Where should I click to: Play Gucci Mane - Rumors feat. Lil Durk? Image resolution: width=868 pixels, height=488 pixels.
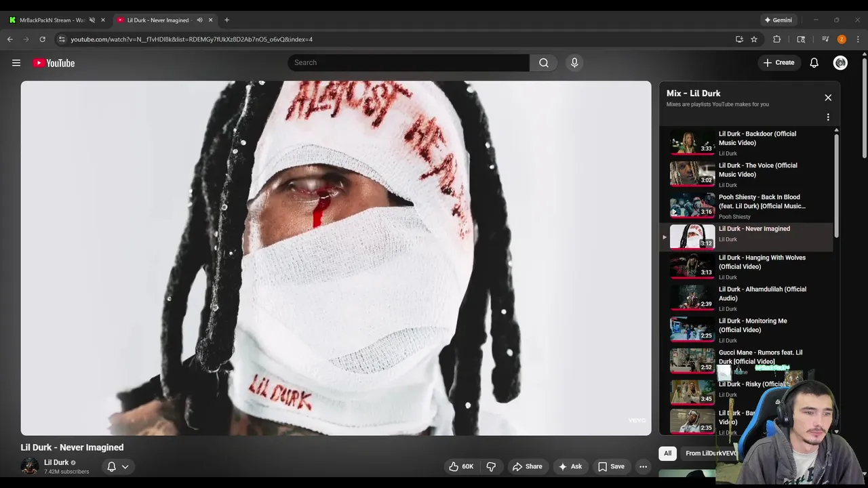click(760, 357)
